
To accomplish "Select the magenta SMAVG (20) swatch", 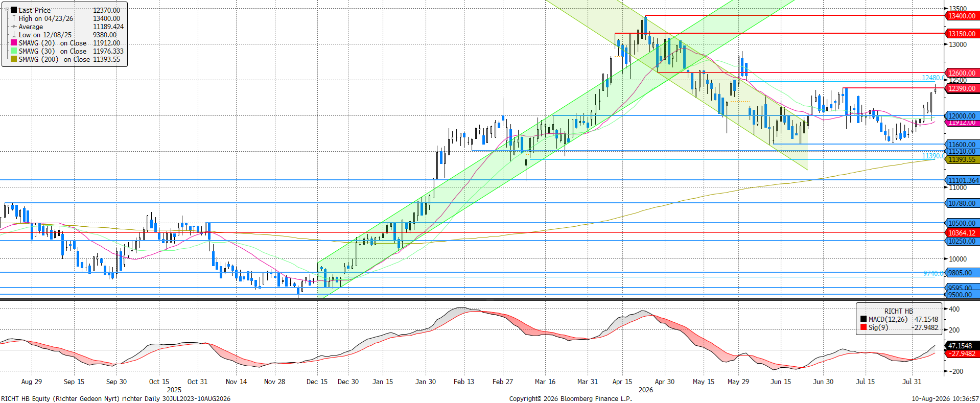I will 14,43.
